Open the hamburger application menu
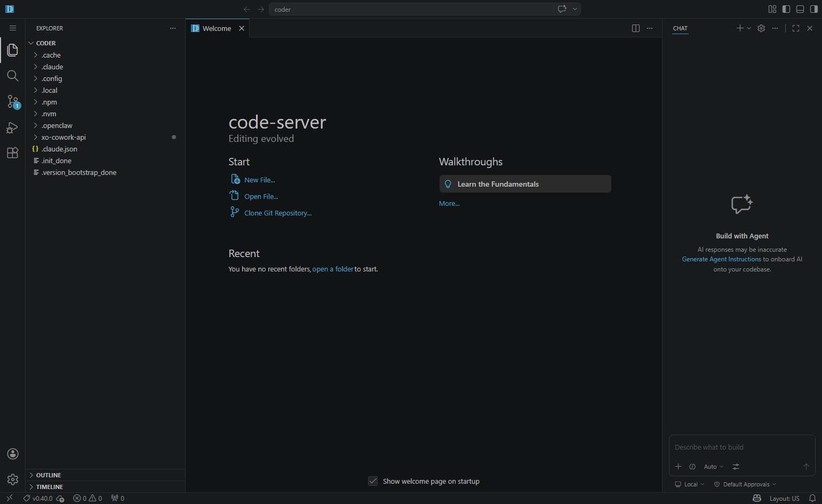This screenshot has height=504, width=822. point(13,28)
